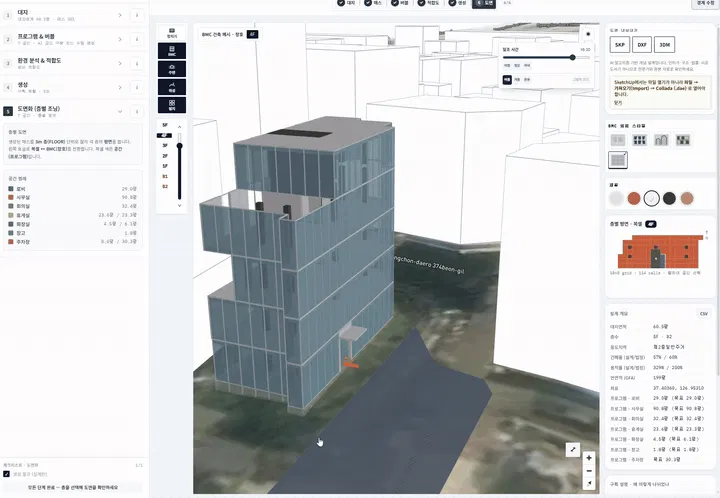Switch to the 매스 step in top stepper

coord(373,3)
